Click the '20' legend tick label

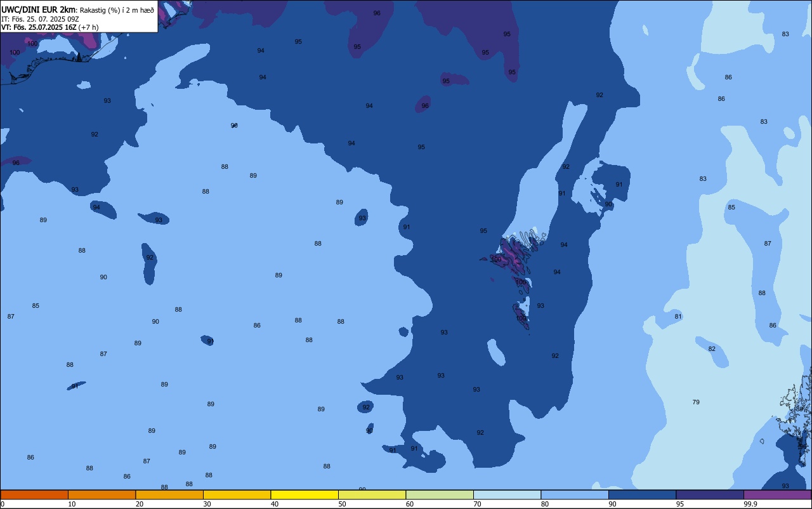(140, 504)
